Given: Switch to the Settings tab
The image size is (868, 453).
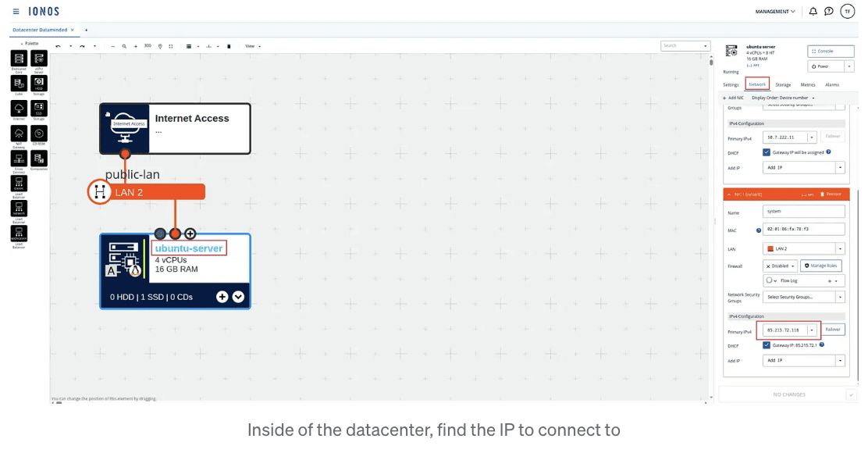Looking at the screenshot, I should coord(731,84).
